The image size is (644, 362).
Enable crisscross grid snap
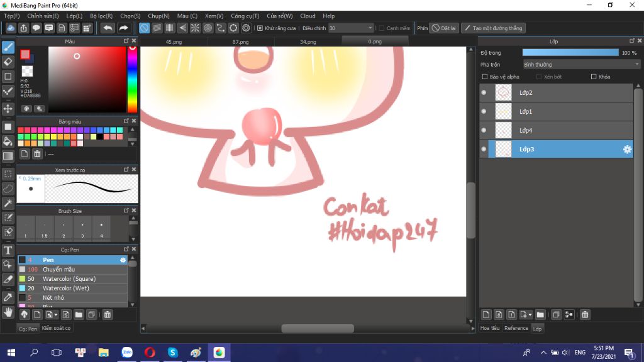(170, 28)
